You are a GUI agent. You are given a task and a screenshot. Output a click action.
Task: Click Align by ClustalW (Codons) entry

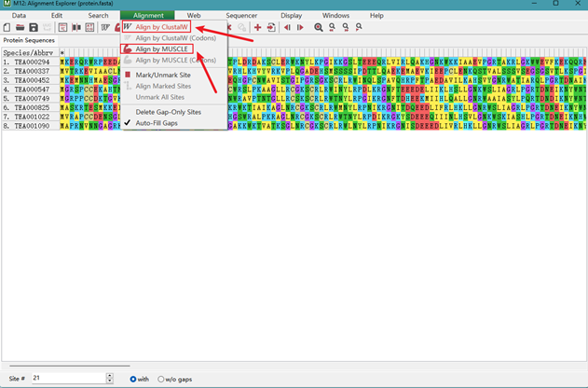(x=175, y=38)
